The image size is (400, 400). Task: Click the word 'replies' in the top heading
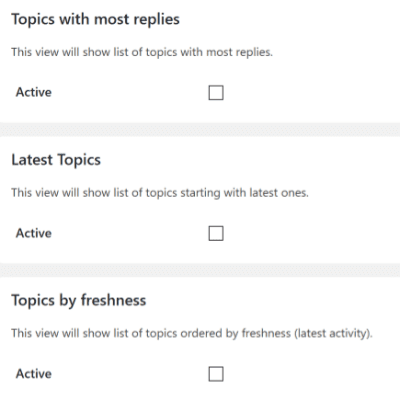pos(157,20)
